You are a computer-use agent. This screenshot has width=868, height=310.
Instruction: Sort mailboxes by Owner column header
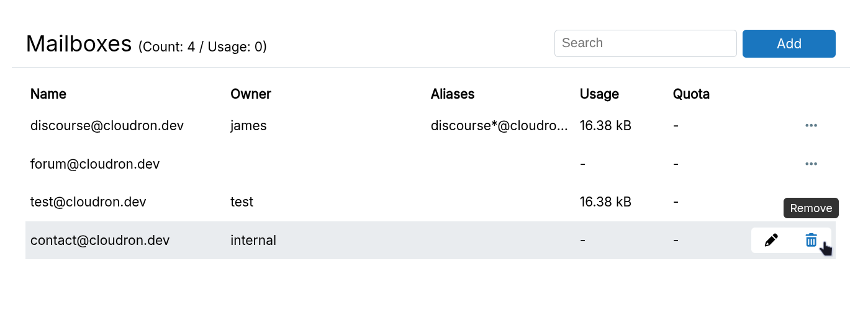pyautogui.click(x=251, y=94)
